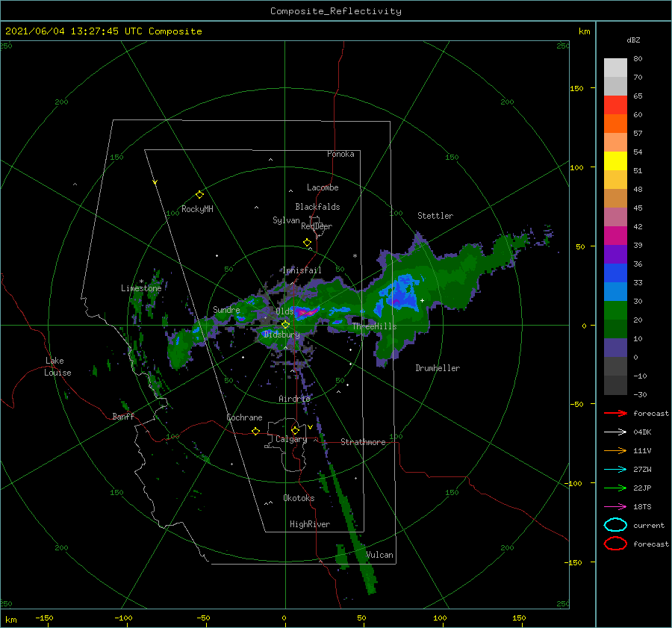Click the white 04DK arrow icon

(x=615, y=432)
